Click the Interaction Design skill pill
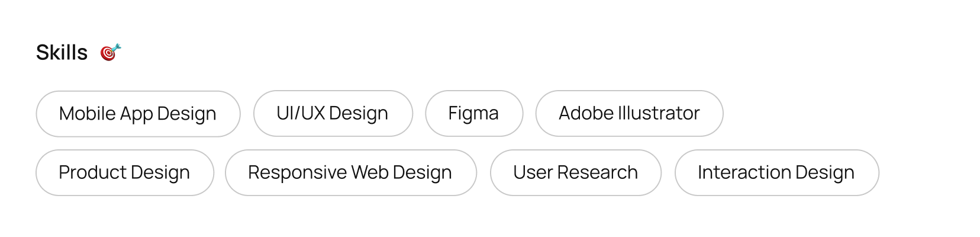The image size is (980, 237). click(x=776, y=172)
